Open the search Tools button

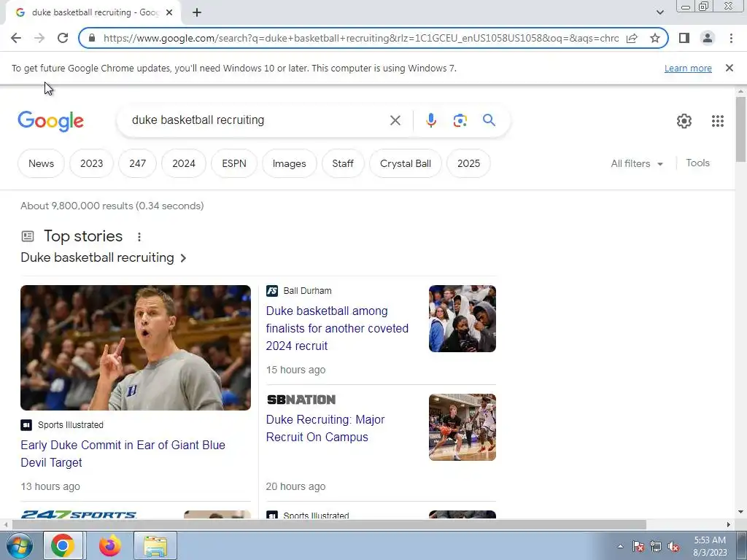tap(697, 163)
